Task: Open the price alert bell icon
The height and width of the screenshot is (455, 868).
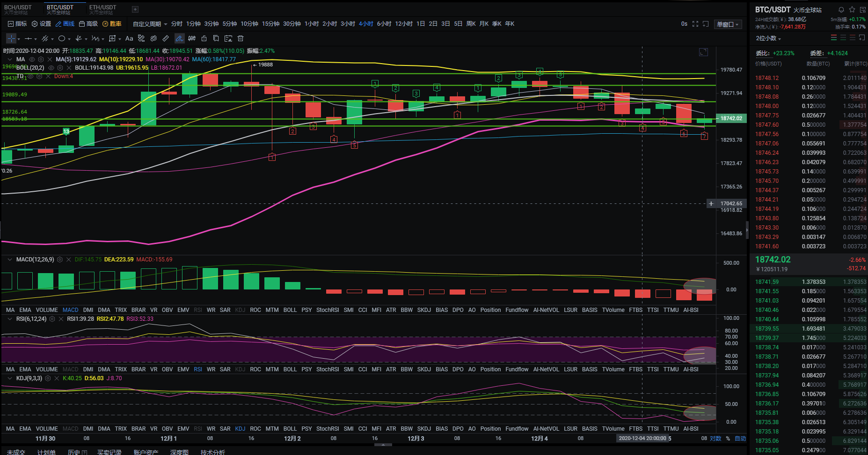Action: point(841,9)
